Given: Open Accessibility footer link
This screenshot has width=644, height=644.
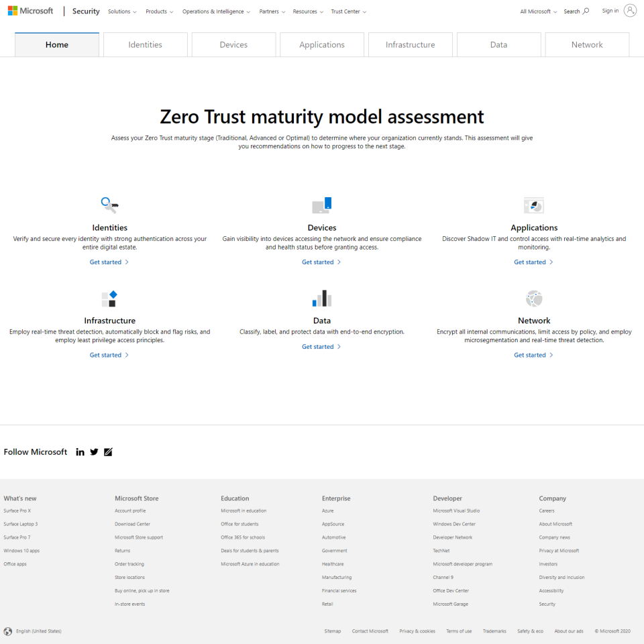Looking at the screenshot, I should coord(551,591).
